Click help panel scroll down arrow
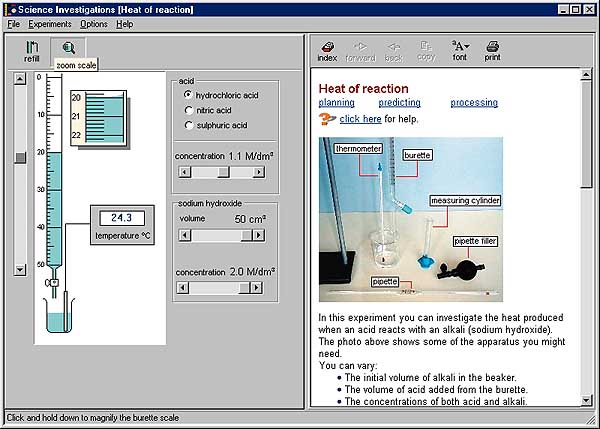The width and height of the screenshot is (600, 429). tap(586, 401)
